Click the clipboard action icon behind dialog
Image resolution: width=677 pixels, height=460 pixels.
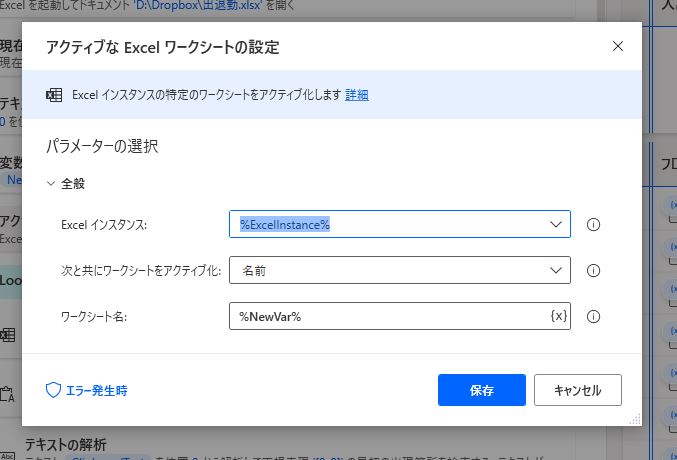pos(7,394)
